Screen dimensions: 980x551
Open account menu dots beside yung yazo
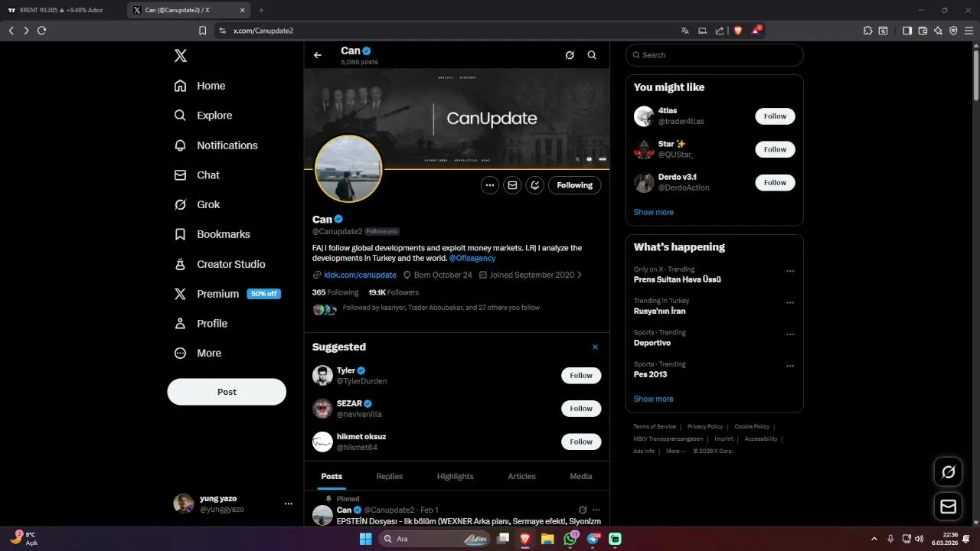click(x=289, y=504)
